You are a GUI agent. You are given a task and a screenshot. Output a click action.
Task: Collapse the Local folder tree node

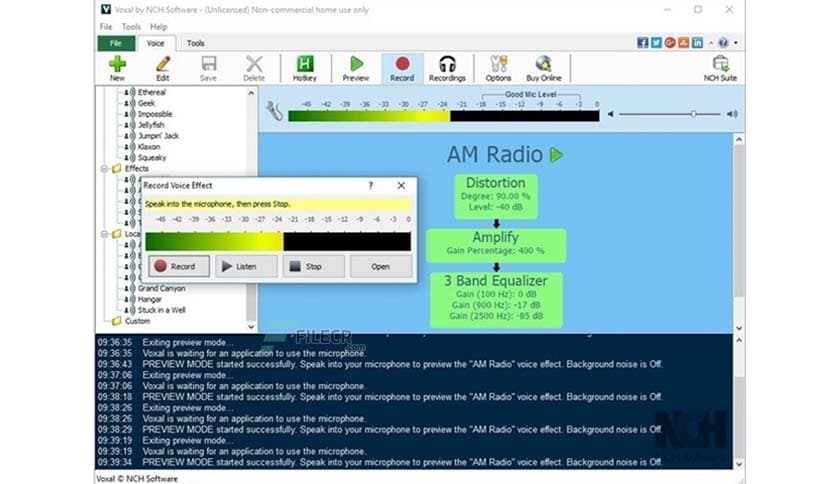(x=104, y=234)
